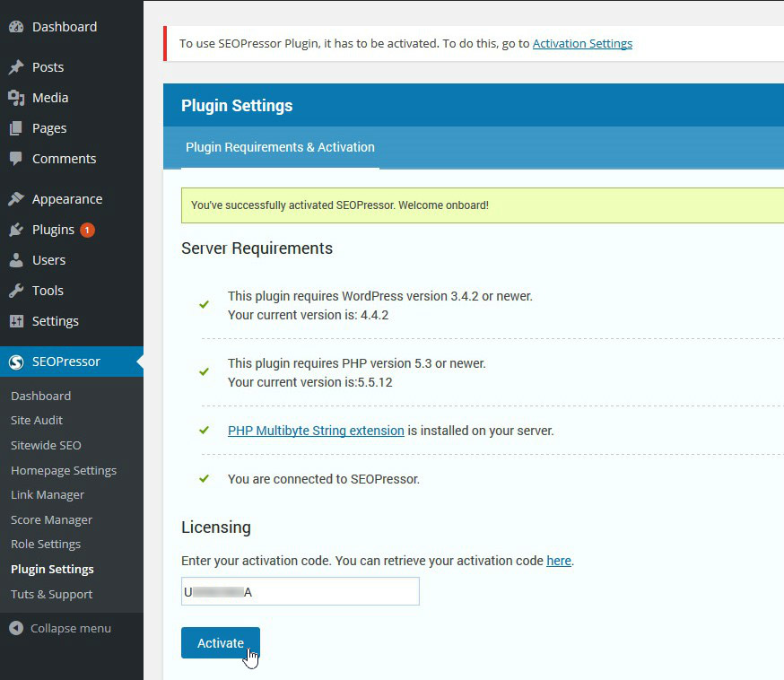Select Plugin Settings submenu item
This screenshot has height=680, width=784.
(52, 570)
